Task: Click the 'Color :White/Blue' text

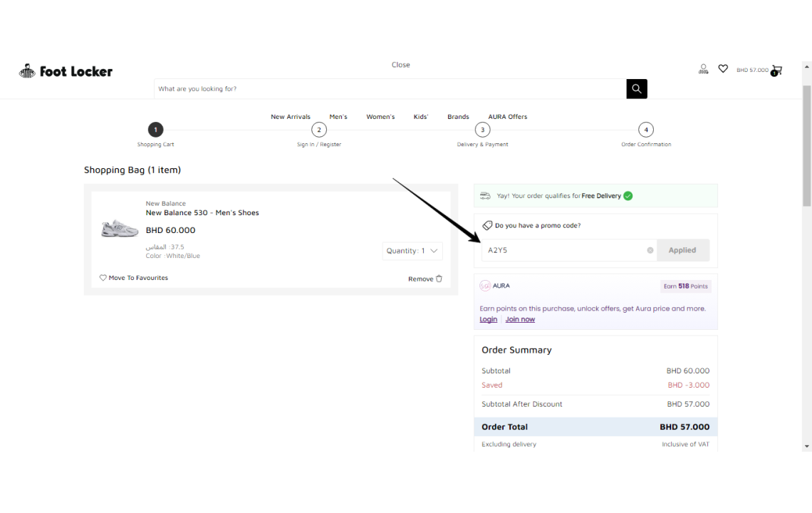Action: point(172,256)
